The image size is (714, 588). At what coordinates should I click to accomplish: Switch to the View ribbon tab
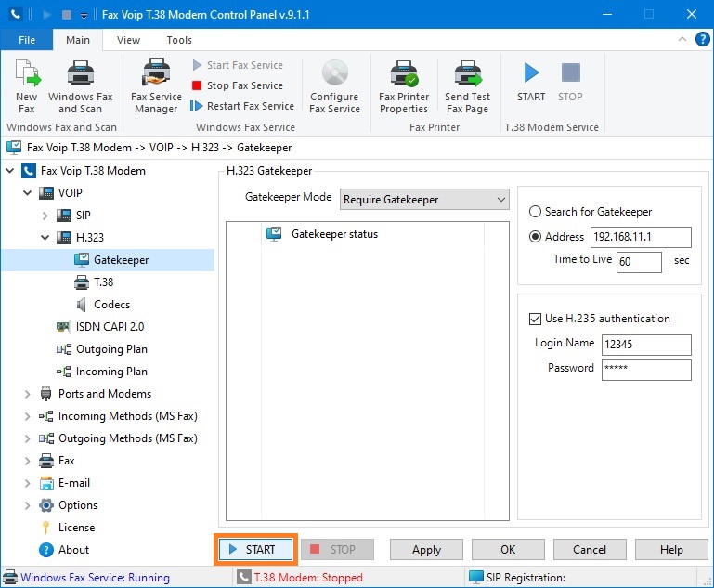[128, 40]
